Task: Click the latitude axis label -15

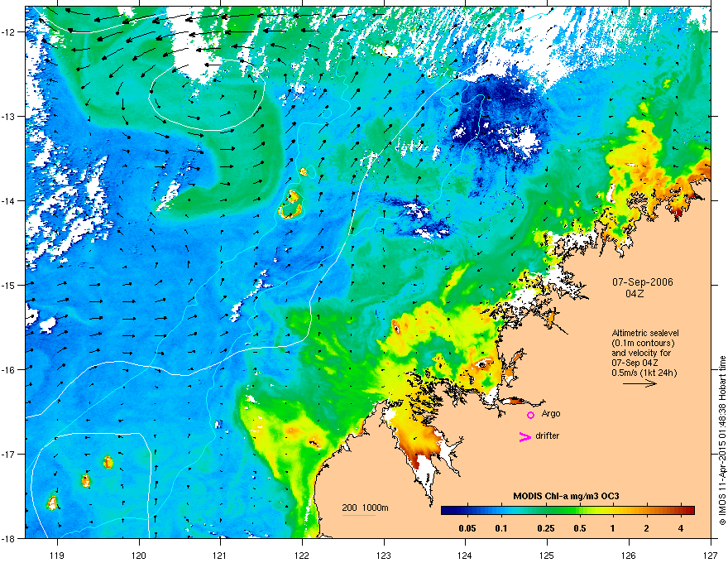Action: (x=8, y=285)
